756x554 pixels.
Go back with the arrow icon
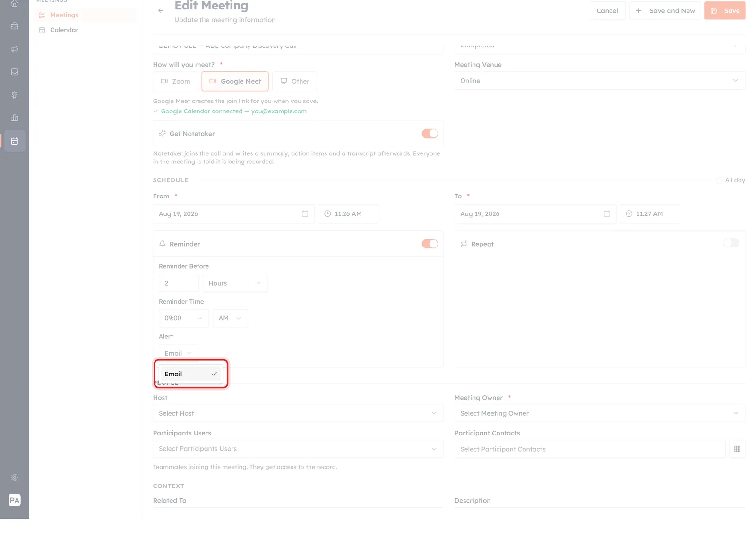click(x=161, y=10)
